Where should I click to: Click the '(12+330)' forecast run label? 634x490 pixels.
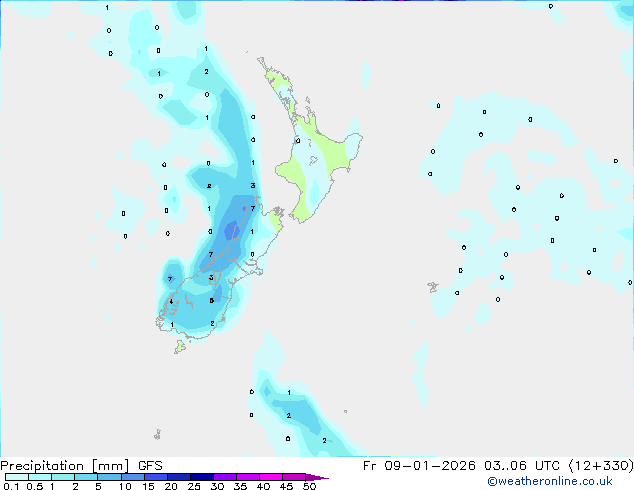(601, 466)
